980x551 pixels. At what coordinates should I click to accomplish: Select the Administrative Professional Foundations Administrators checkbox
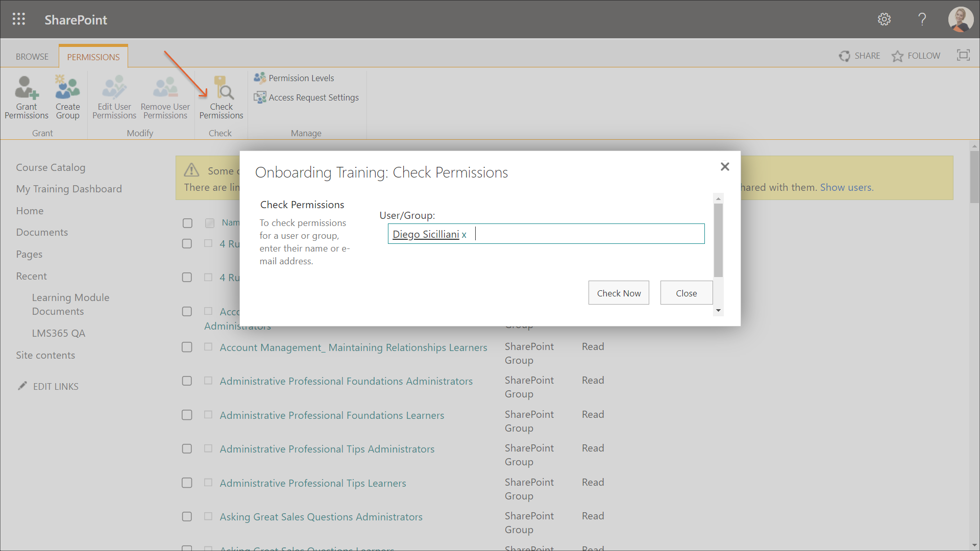coord(187,381)
